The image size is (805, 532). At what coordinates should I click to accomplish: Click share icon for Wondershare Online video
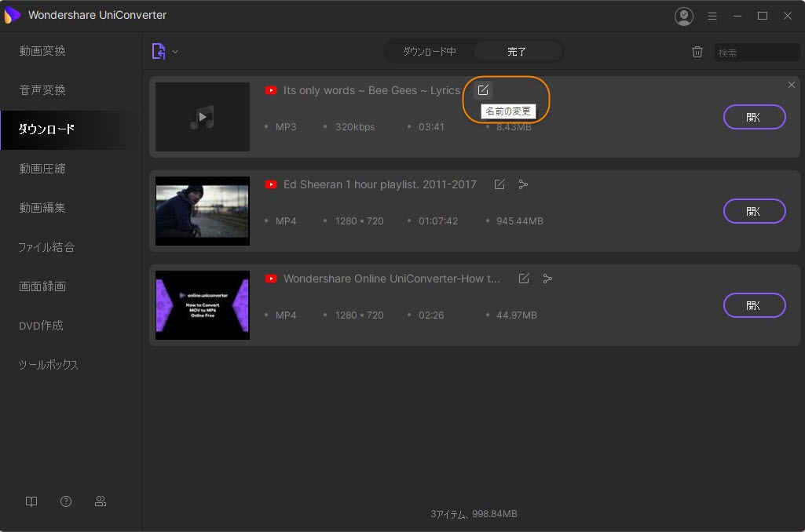(547, 279)
